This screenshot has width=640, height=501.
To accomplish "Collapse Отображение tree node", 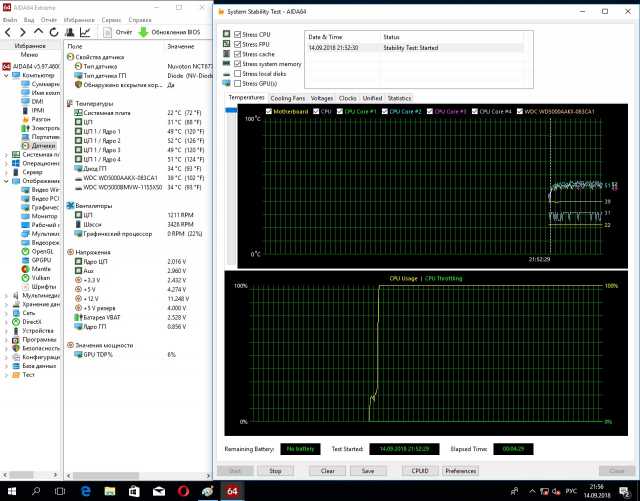I will [6, 181].
